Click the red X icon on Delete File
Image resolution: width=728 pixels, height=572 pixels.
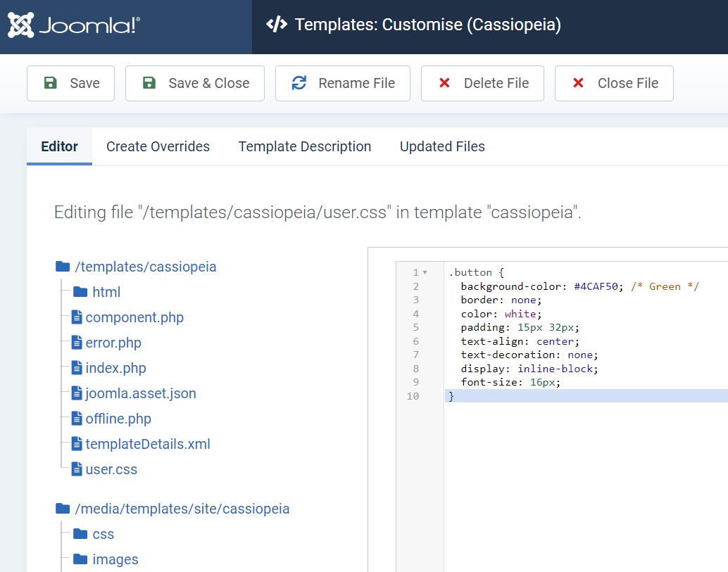pos(444,83)
